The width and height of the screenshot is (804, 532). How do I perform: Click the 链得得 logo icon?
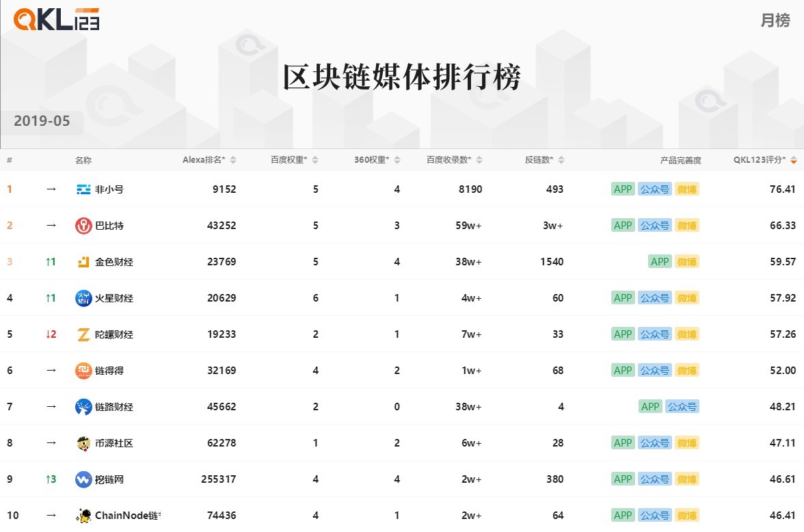(x=83, y=371)
